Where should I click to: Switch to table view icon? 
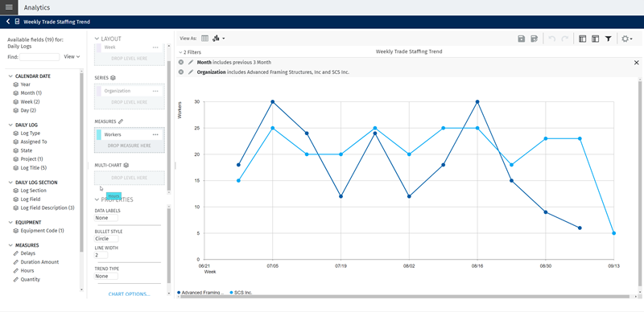[x=204, y=39]
